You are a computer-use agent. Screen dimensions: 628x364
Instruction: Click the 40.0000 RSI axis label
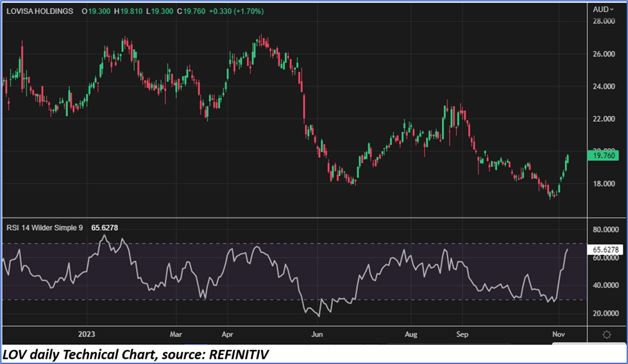pos(606,285)
